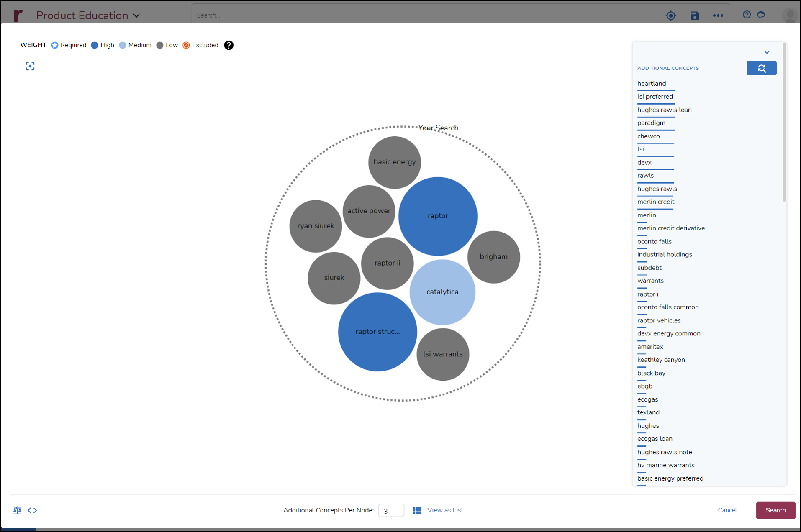Add 'devx energy common' concept

[x=669, y=334]
